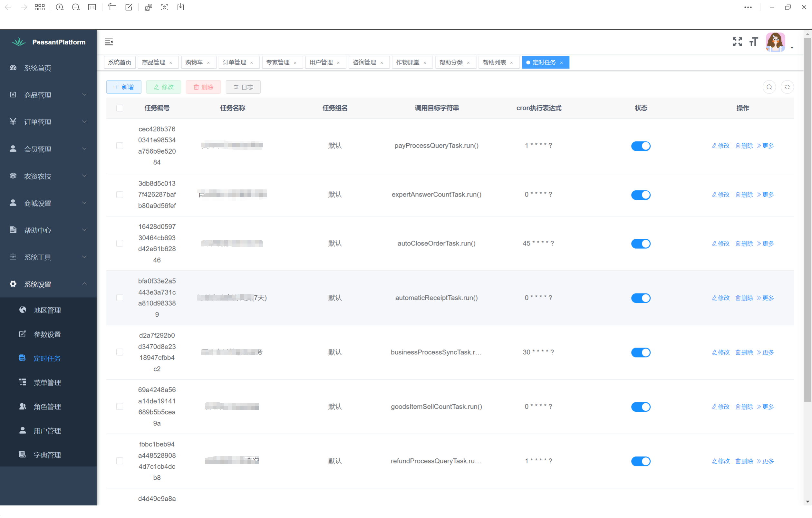The height and width of the screenshot is (518, 812).
Task: Close the 购物车 tab
Action: click(x=208, y=63)
